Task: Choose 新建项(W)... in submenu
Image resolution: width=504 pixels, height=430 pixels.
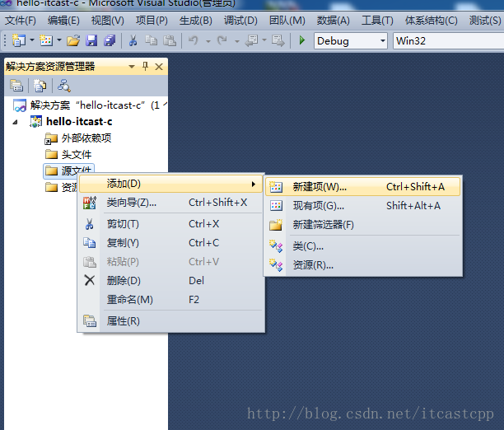Action: click(363, 187)
